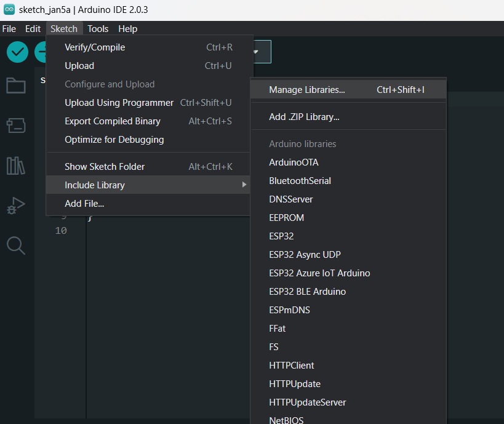Choose Export Compiled Binary
The image size is (504, 424).
[148, 121]
